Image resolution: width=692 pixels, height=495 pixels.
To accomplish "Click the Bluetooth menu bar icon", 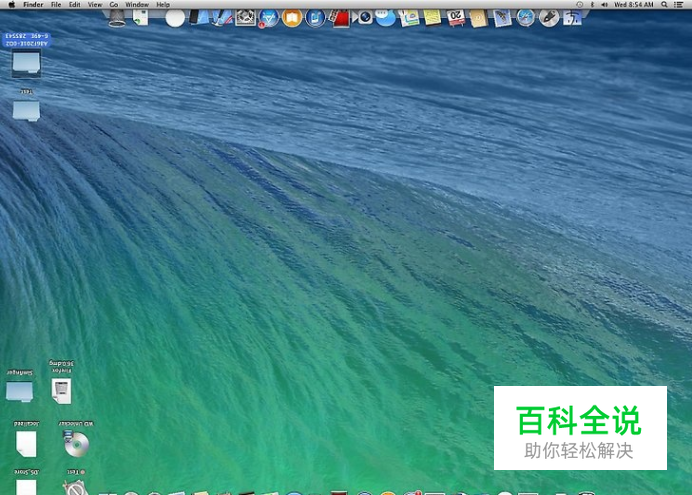I will (x=592, y=4).
